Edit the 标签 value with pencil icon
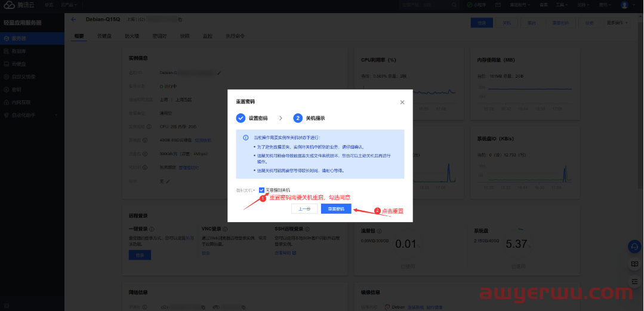The image size is (644, 311). [x=168, y=181]
